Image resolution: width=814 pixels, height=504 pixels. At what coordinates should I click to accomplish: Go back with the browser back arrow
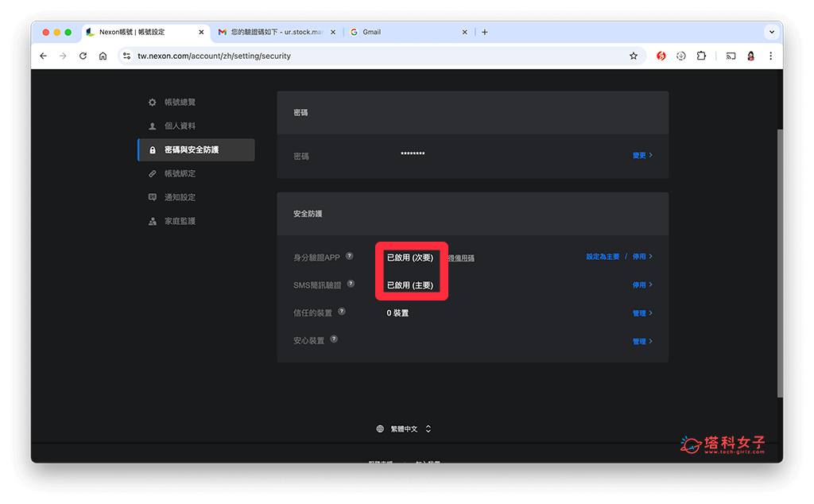pos(43,56)
